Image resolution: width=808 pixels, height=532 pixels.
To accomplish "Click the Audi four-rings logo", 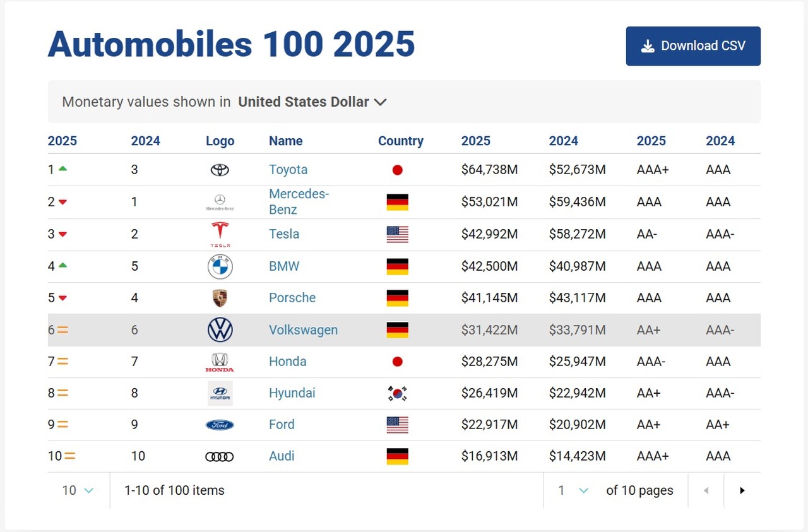I will point(220,456).
